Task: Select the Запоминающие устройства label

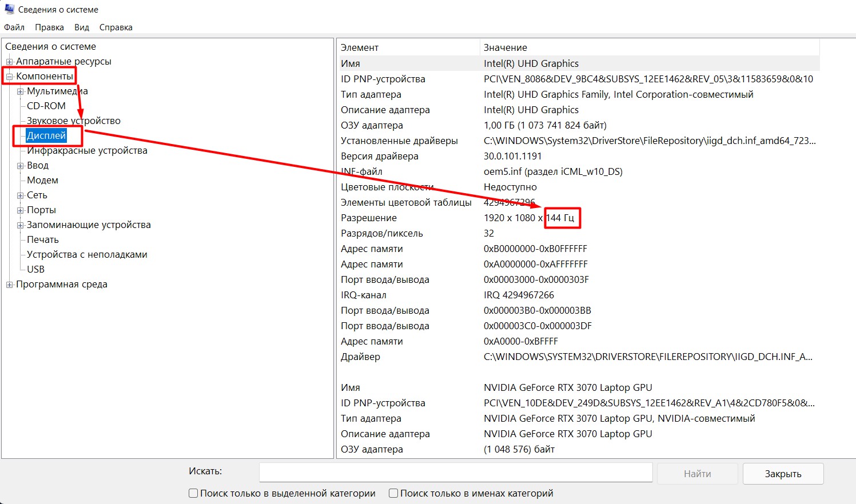Action: (89, 225)
